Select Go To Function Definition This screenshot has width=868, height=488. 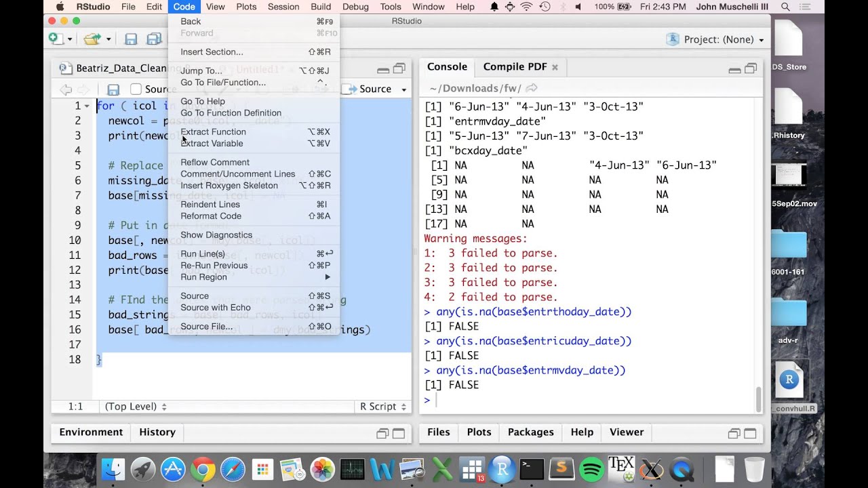point(254,113)
